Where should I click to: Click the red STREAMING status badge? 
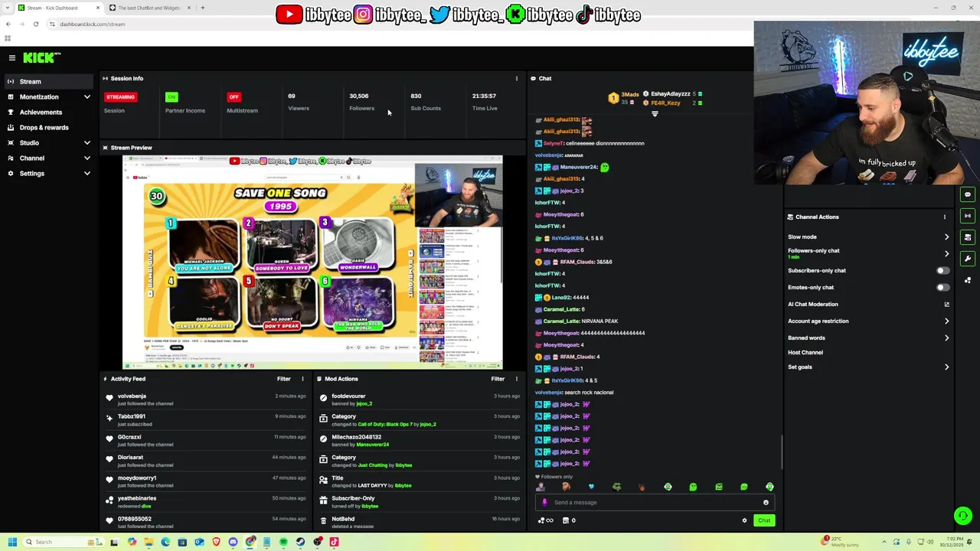point(120,97)
